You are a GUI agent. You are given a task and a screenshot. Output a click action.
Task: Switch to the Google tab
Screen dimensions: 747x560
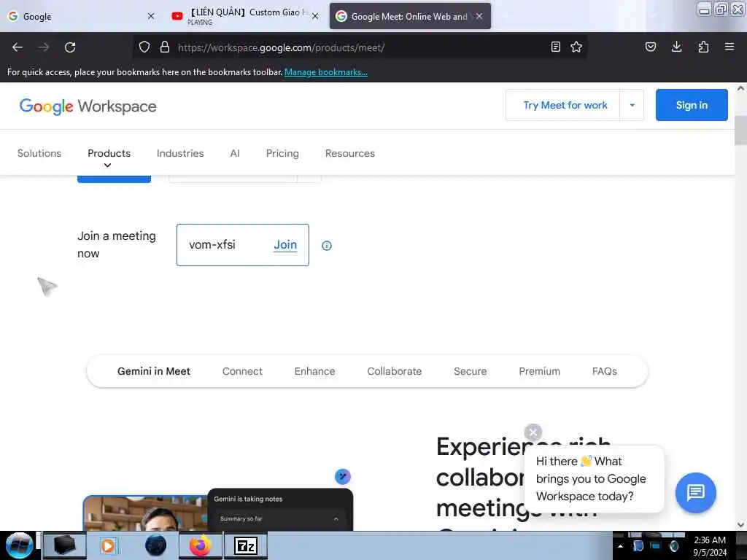point(81,16)
